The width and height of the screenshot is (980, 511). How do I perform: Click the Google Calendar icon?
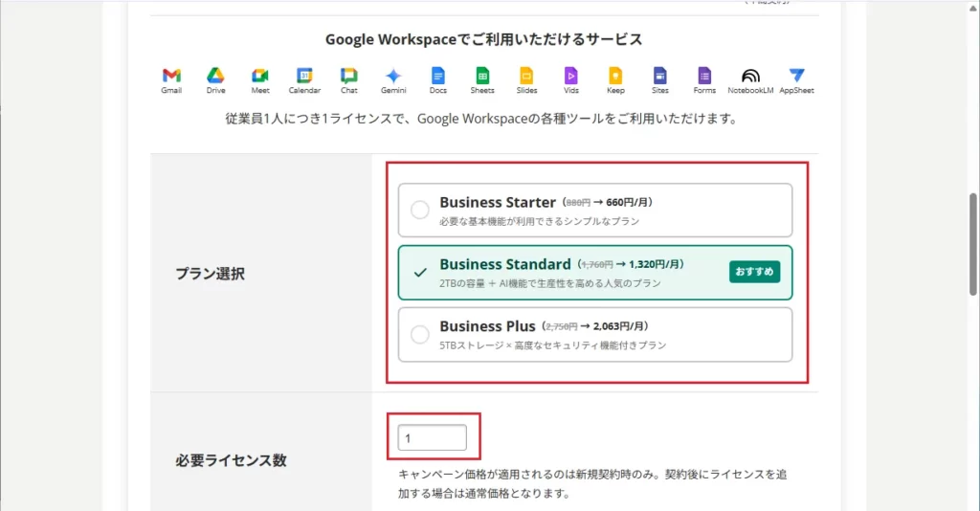click(x=304, y=76)
